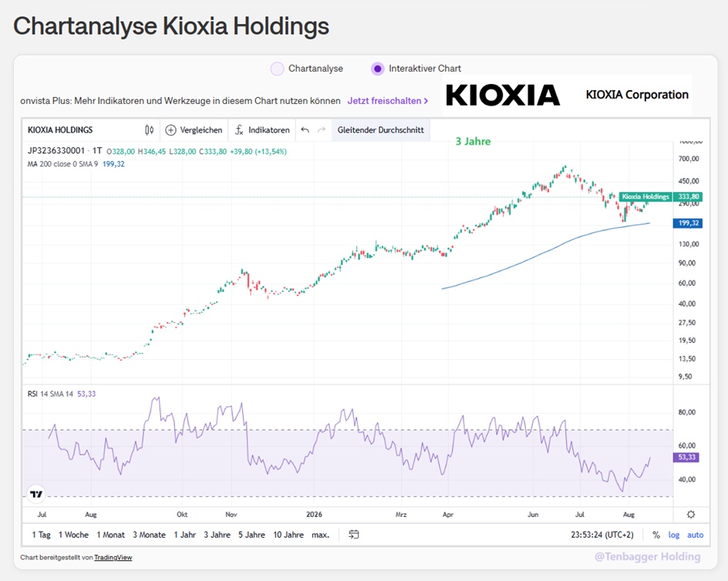728x581 pixels.
Task: Click the 199,32 MA value label on axis
Action: click(688, 223)
